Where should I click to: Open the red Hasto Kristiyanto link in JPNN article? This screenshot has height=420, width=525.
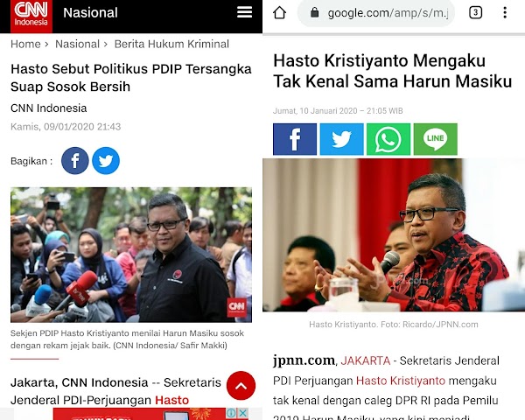(401, 381)
